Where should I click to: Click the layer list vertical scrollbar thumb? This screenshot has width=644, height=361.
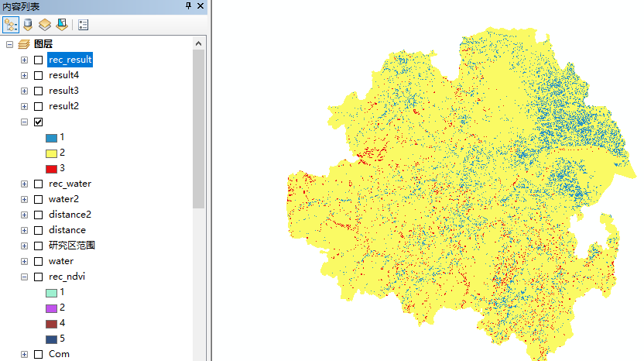pos(199,129)
